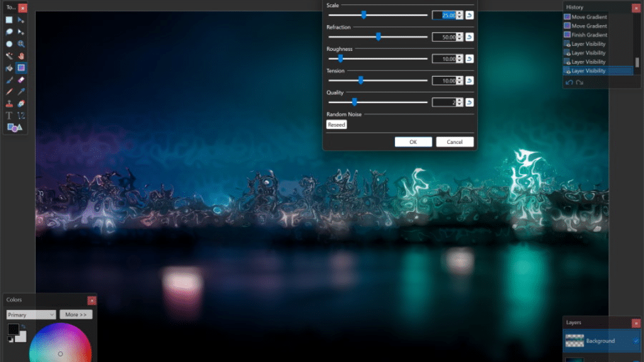Reset the Tension value to default
The image size is (644, 362).
click(469, 80)
